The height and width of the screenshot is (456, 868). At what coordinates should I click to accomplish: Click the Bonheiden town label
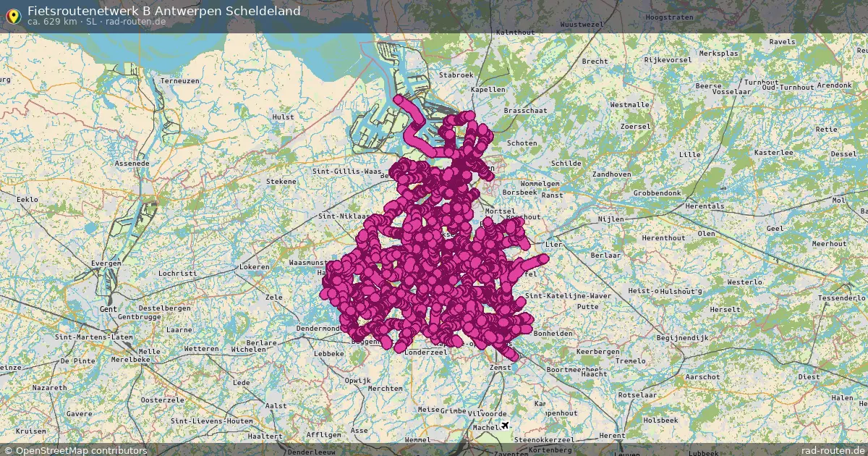tap(553, 333)
